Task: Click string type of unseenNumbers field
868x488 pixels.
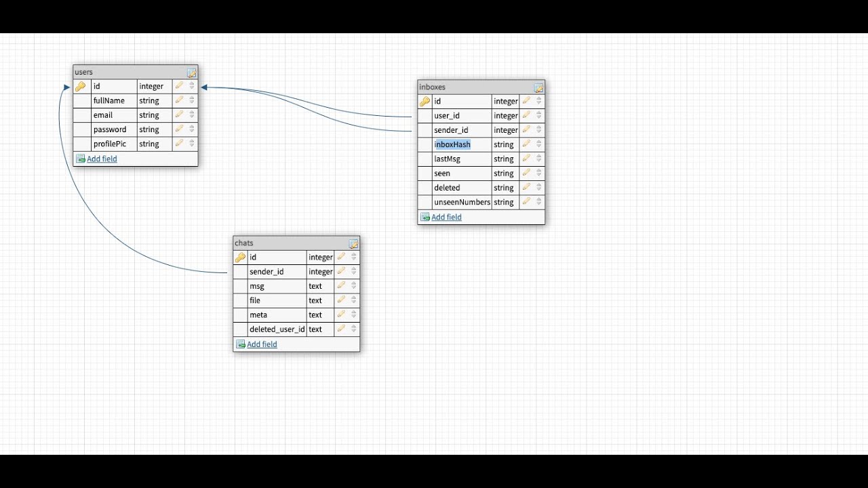Action: tap(504, 202)
